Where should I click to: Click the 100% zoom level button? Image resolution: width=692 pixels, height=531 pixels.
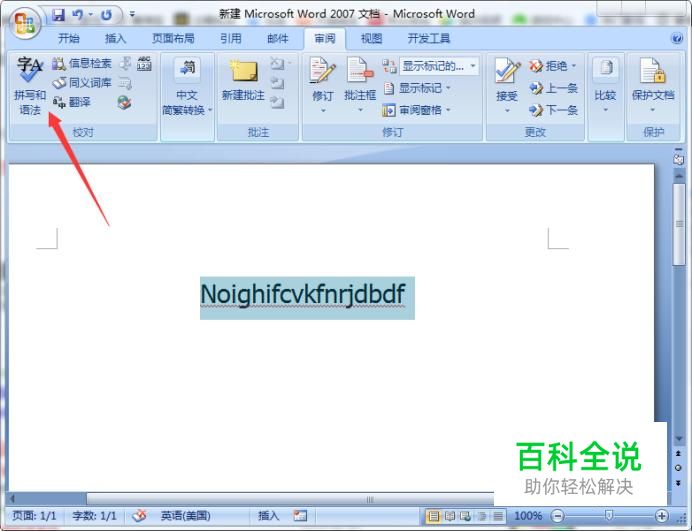(x=528, y=516)
